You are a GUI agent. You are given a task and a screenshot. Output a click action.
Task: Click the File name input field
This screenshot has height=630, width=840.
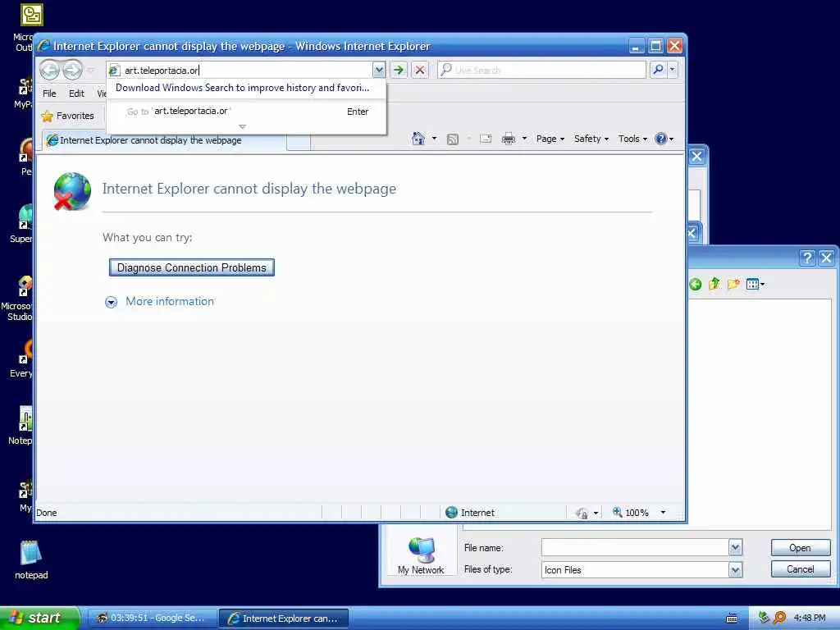[636, 547]
